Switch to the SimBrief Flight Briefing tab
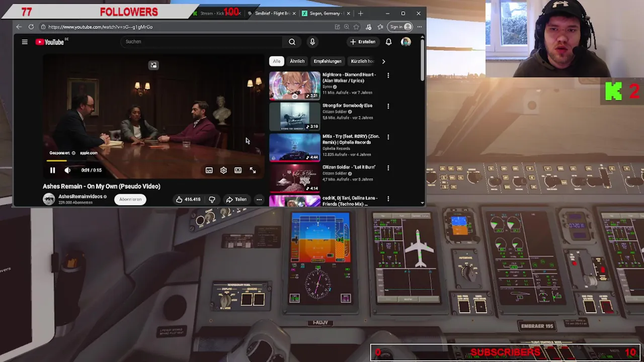This screenshot has width=644, height=362. pyautogui.click(x=272, y=13)
